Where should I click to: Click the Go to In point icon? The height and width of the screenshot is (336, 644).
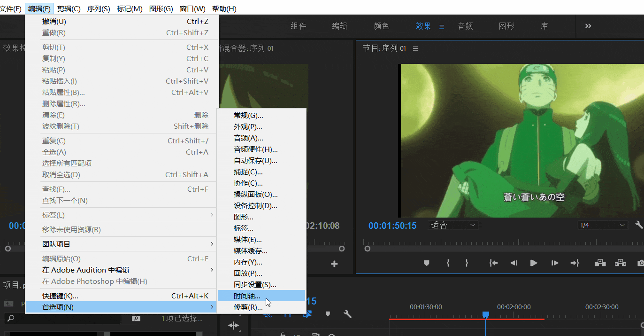coord(493,263)
